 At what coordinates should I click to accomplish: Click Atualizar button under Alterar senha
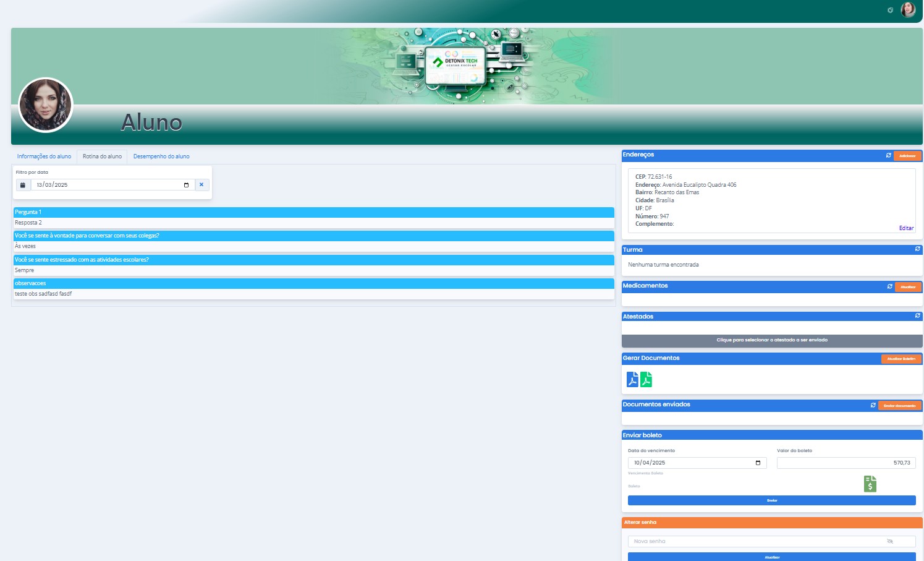pyautogui.click(x=772, y=557)
